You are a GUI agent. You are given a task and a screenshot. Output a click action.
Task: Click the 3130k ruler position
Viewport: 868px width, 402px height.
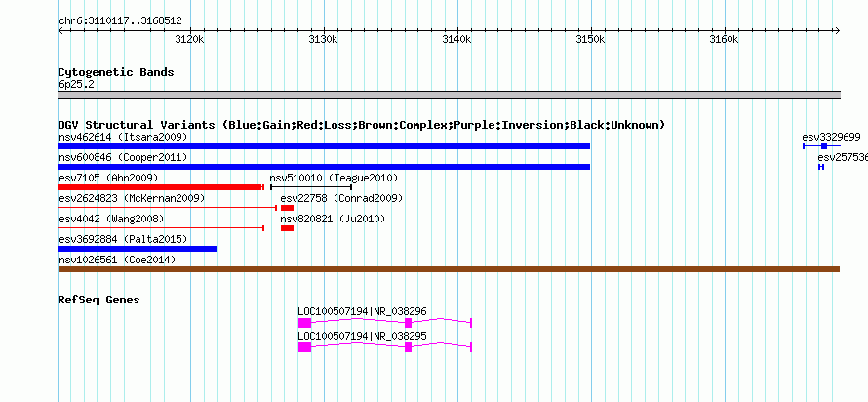[324, 40]
